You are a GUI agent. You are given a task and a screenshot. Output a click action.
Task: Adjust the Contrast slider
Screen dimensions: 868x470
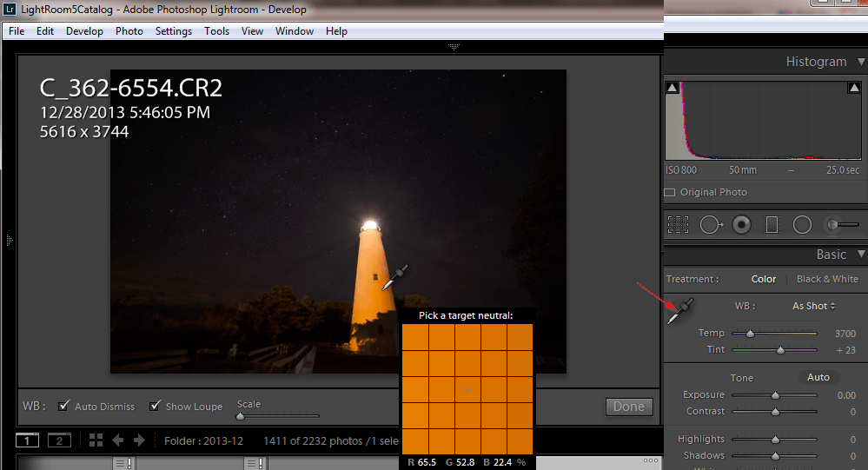pyautogui.click(x=774, y=412)
